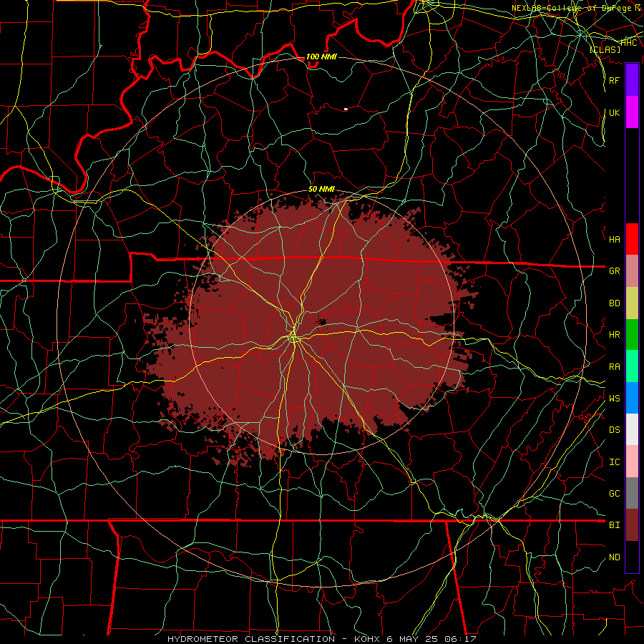
Task: Click the 'DS' legend label text
Action: (614, 430)
